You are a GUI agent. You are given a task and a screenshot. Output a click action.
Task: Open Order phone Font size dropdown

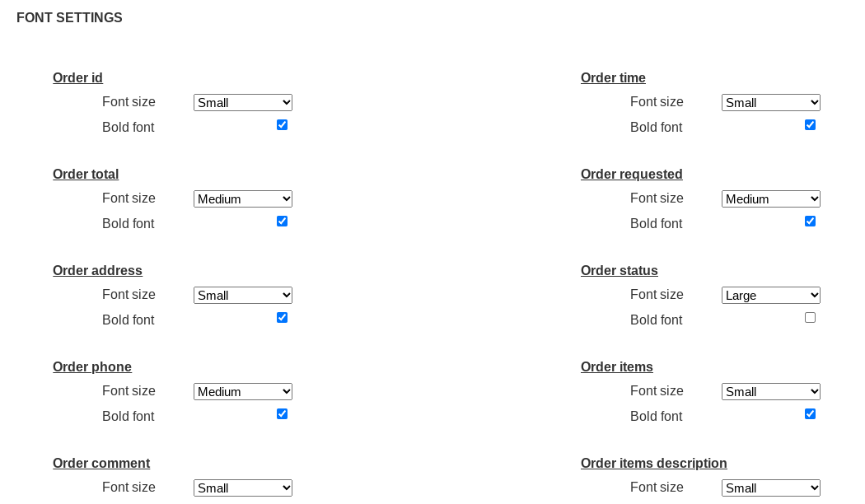pos(243,392)
